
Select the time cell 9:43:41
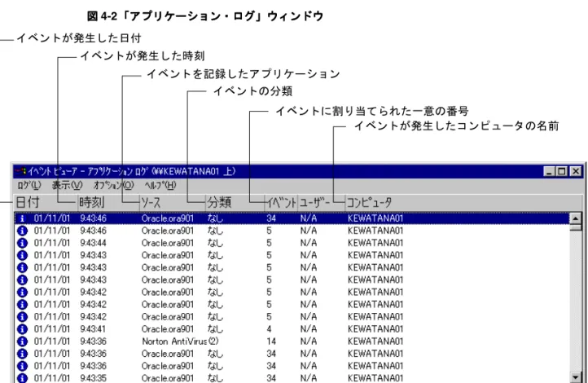93,329
